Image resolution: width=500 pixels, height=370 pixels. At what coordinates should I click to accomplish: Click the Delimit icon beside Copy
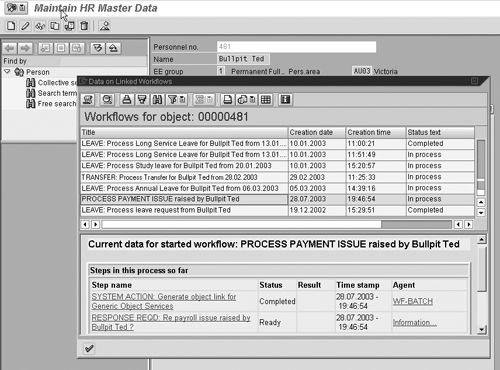70,26
